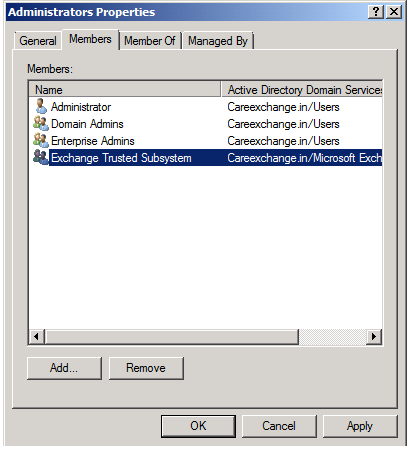Click the Active Directory Domain Services column header
408x450 pixels.
[x=302, y=90]
